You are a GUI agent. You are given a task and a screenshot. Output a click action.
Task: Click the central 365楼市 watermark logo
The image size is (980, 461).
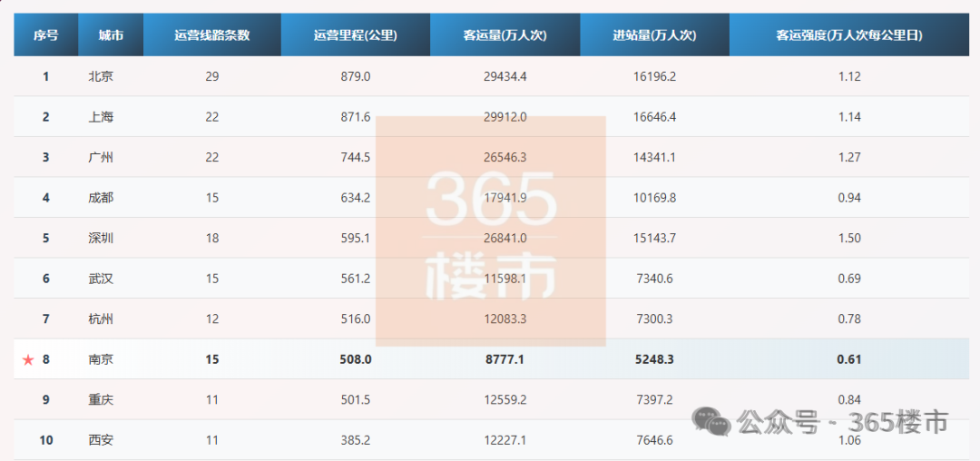(x=491, y=231)
